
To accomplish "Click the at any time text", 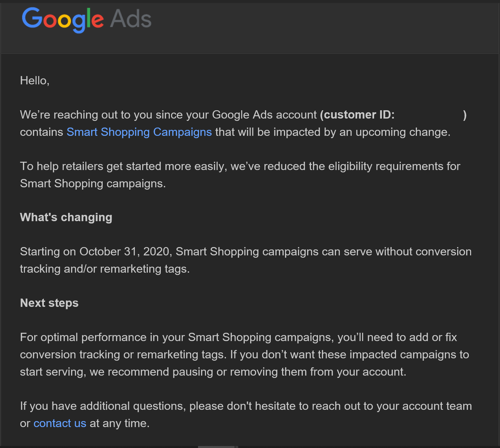I will point(120,423).
